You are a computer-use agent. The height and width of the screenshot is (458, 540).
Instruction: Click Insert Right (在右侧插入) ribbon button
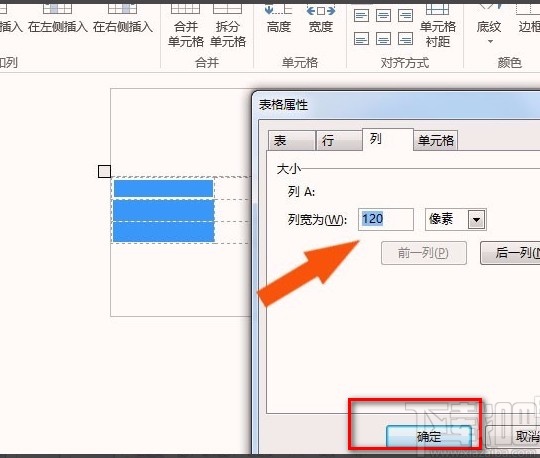point(123,19)
